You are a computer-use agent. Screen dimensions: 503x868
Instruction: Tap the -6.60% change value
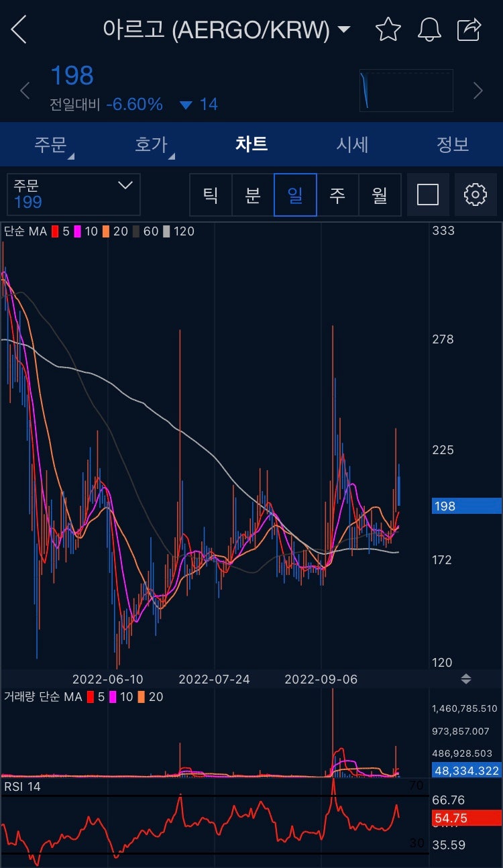click(x=134, y=105)
